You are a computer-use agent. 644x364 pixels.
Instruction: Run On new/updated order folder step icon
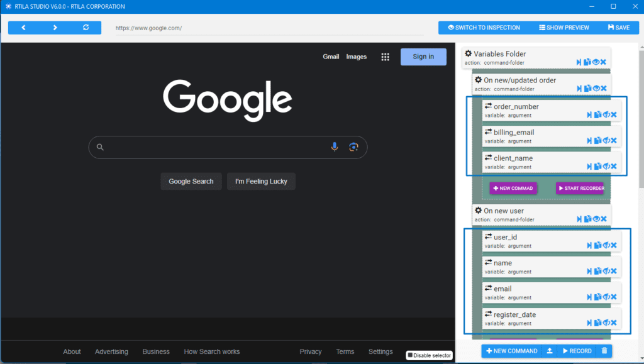pyautogui.click(x=579, y=88)
